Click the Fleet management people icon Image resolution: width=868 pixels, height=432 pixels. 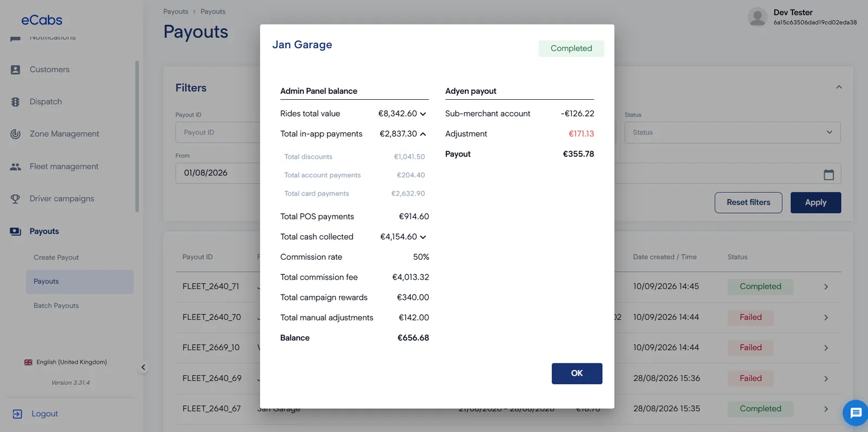(x=15, y=166)
